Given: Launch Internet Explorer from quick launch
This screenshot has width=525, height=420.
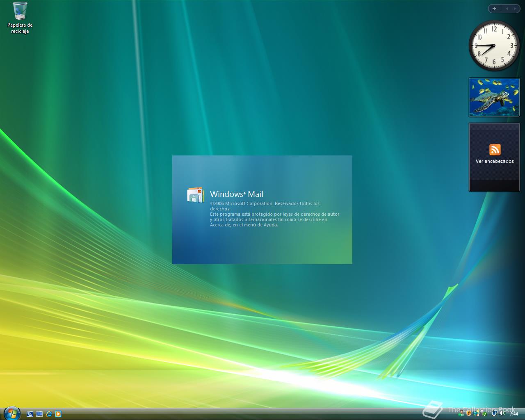Looking at the screenshot, I should click(x=49, y=414).
